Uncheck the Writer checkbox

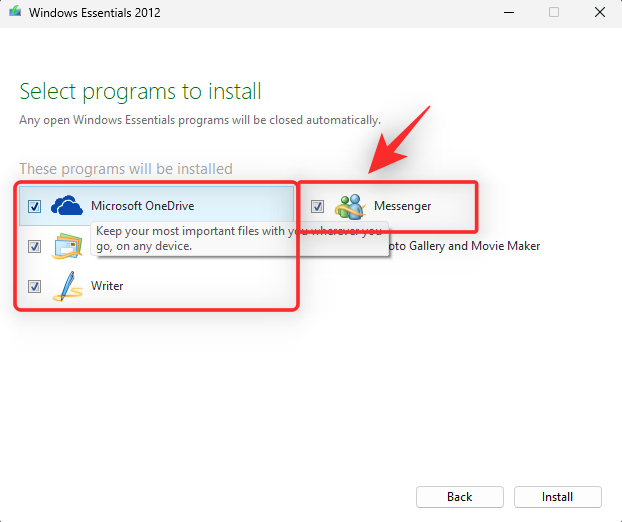click(x=35, y=286)
